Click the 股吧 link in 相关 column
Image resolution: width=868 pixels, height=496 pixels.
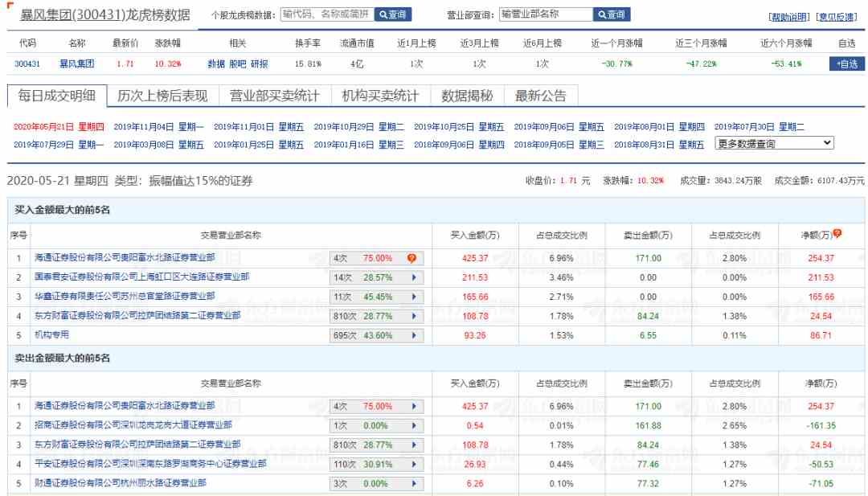click(238, 64)
